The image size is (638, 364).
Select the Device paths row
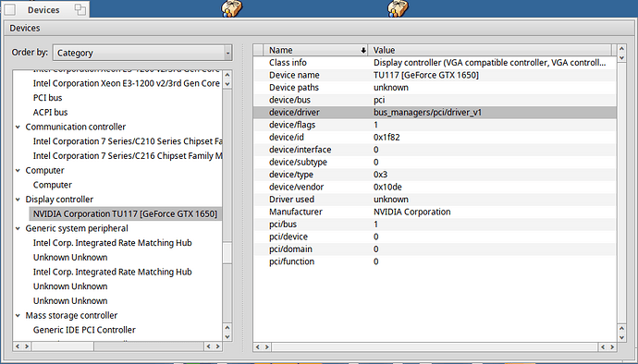click(x=435, y=88)
